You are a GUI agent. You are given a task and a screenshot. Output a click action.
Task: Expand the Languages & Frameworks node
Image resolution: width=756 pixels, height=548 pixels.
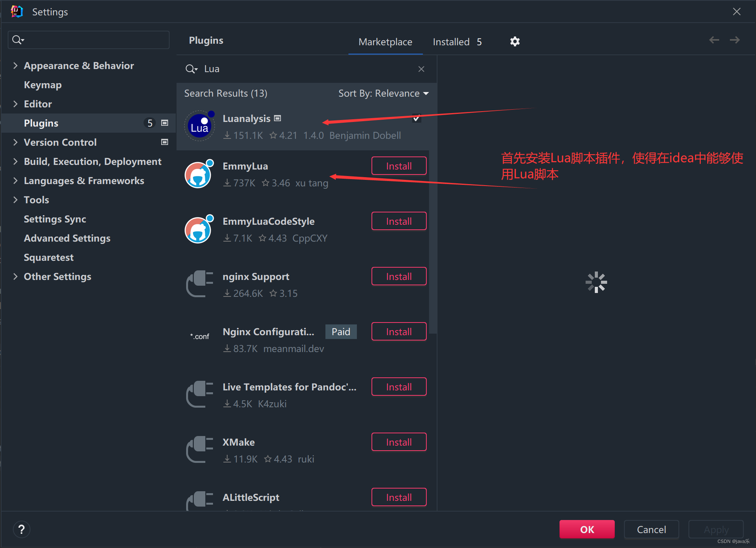[x=15, y=181]
